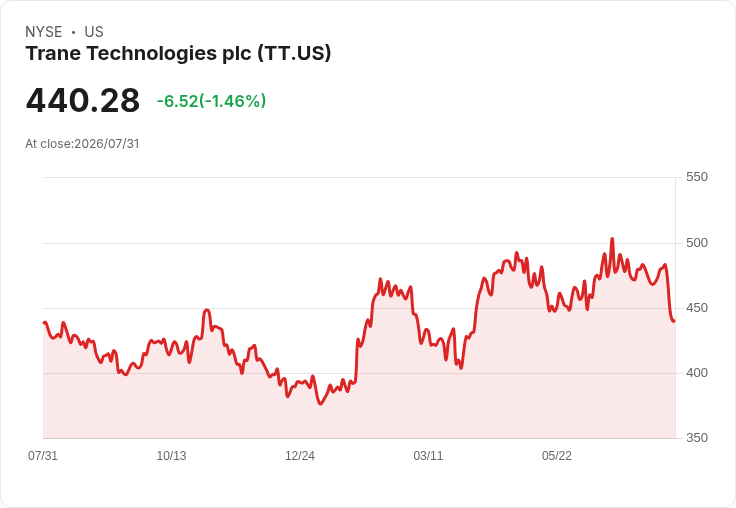
Task: Click the 500 y-axis price label
Action: click(x=697, y=243)
